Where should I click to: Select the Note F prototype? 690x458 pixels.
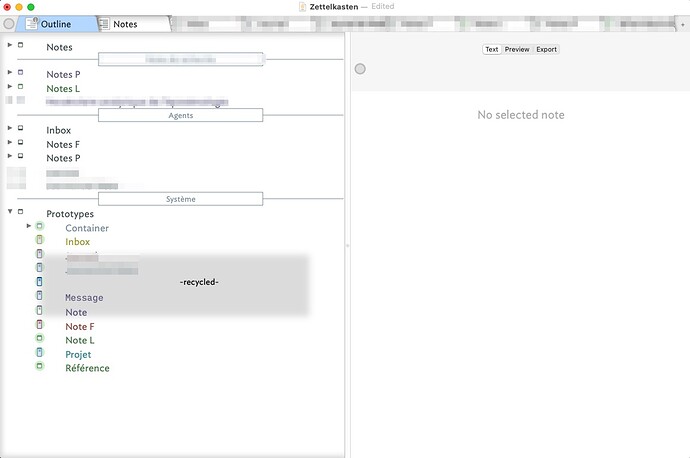click(80, 326)
